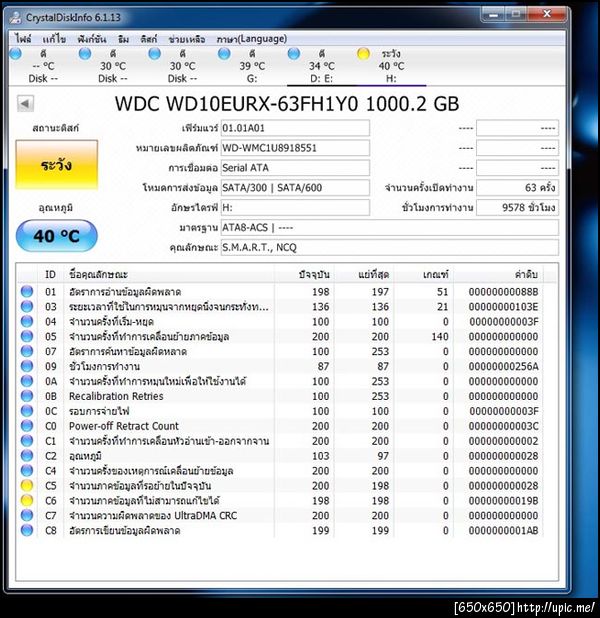Image resolution: width=600 pixels, height=618 pixels.
Task: Click raw value 00000000088B
Action: tap(503, 292)
